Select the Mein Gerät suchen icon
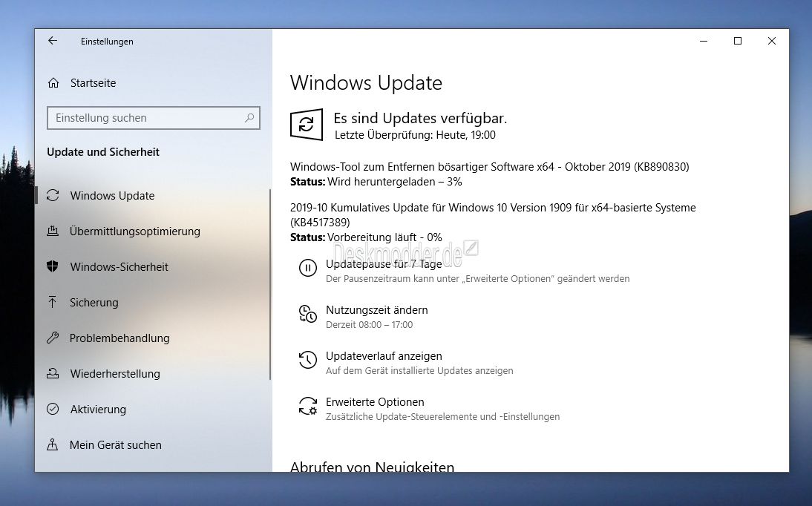 (x=52, y=444)
